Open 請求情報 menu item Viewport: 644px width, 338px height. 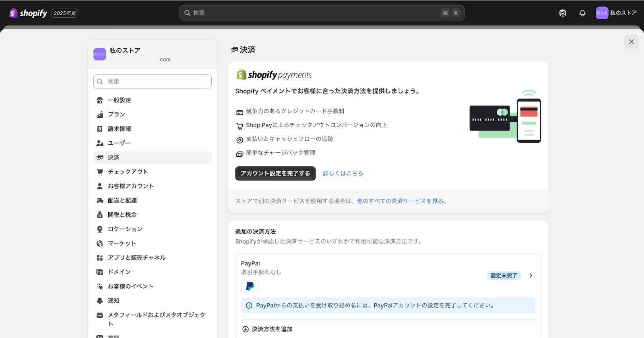point(153,129)
